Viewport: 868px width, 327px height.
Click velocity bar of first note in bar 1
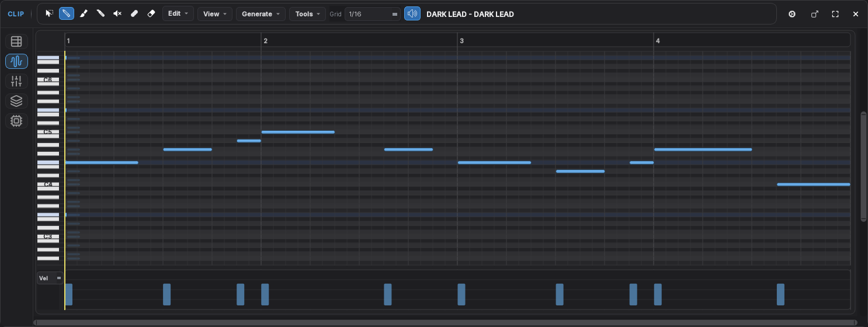pyautogui.click(x=69, y=294)
